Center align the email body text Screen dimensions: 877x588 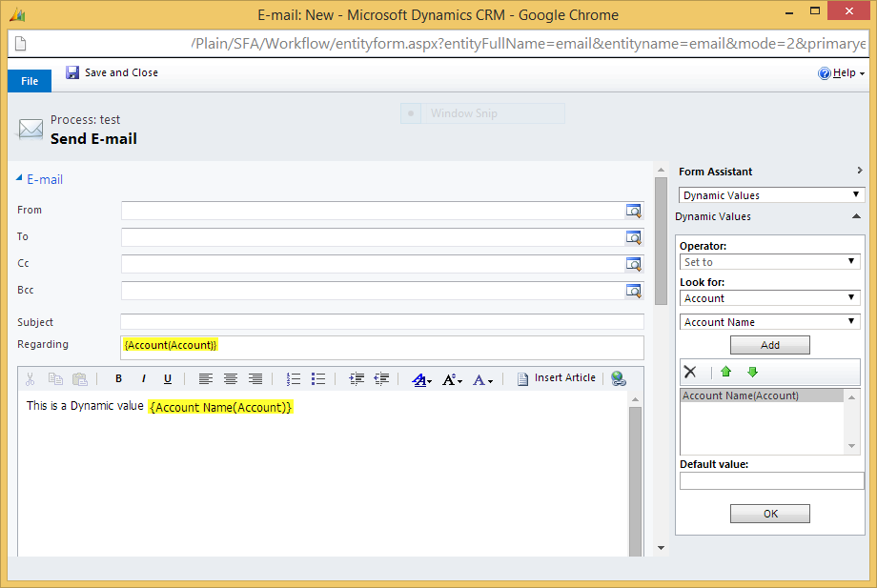231,378
